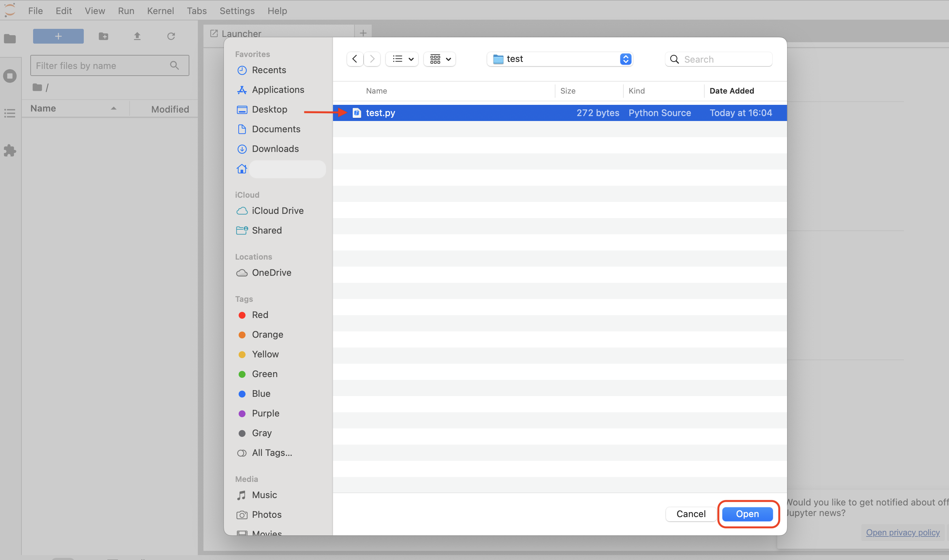This screenshot has height=560, width=949.
Task: Open the File menu
Action: click(x=36, y=11)
